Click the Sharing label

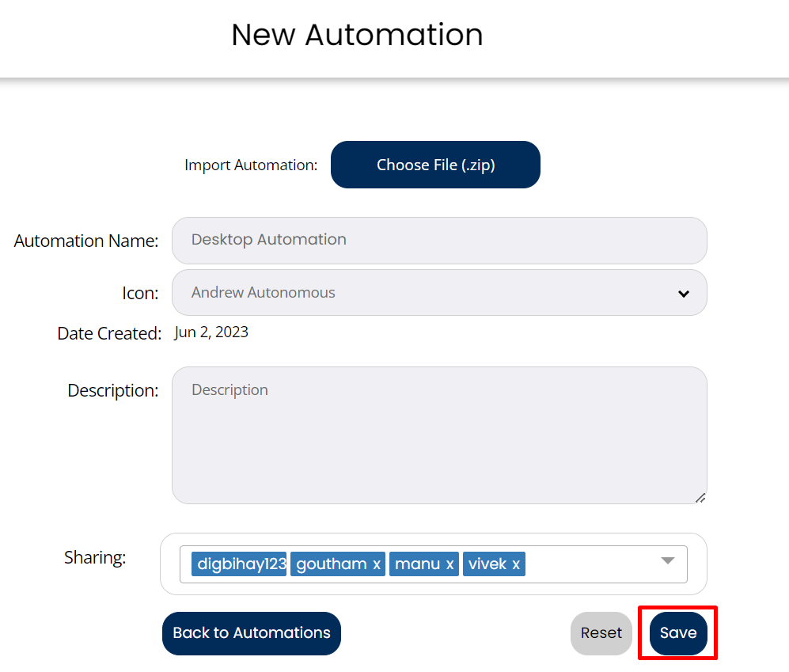pos(95,557)
